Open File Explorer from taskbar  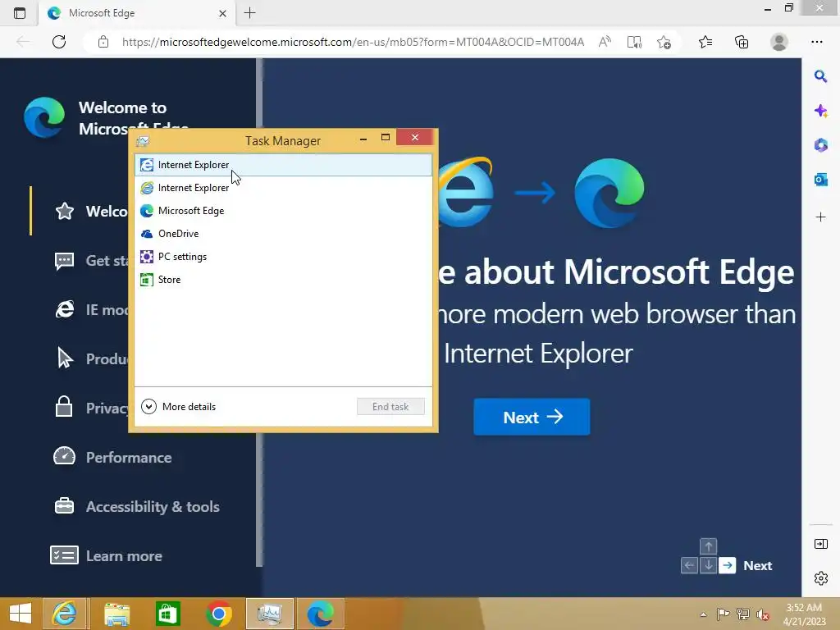click(116, 614)
